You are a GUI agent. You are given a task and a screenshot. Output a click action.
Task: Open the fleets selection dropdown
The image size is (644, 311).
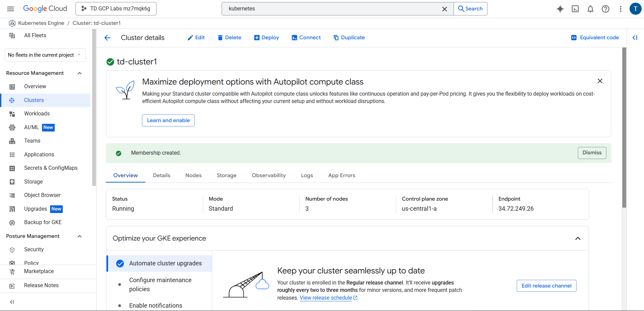coord(45,55)
